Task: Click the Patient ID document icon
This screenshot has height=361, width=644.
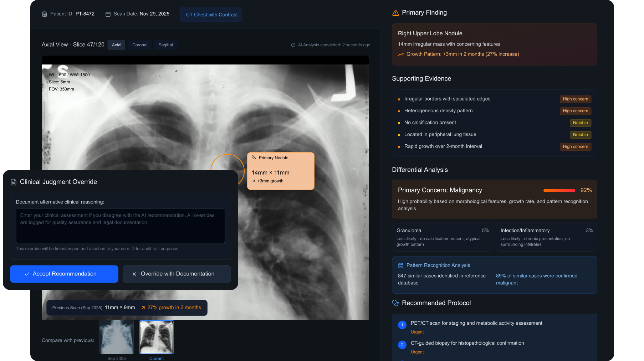Action: [x=45, y=14]
